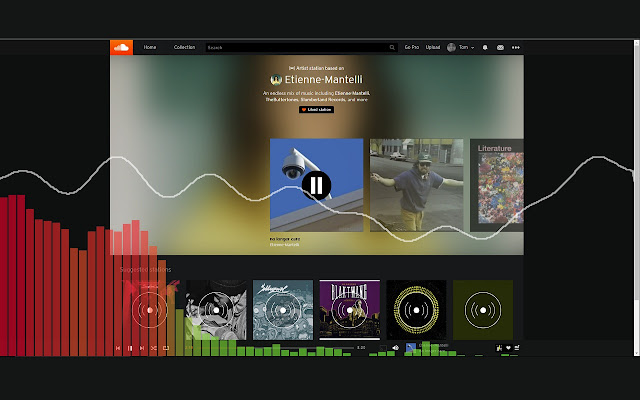Viewport: 640px width, 400px height.
Task: Select the man with outstretched arms artwork
Action: tap(416, 185)
